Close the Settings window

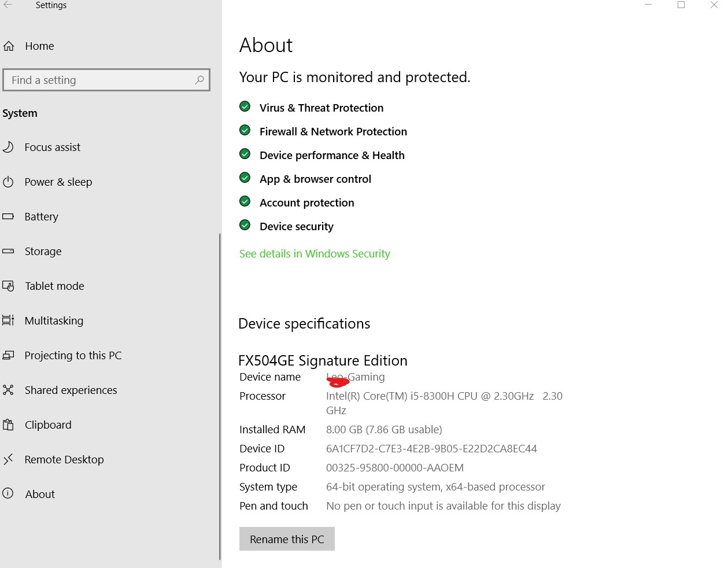tap(714, 5)
